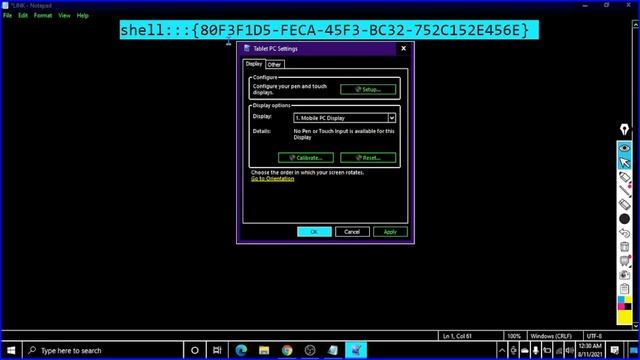Click the Epic Pen ink nib logo
640x360 pixels.
[624, 129]
